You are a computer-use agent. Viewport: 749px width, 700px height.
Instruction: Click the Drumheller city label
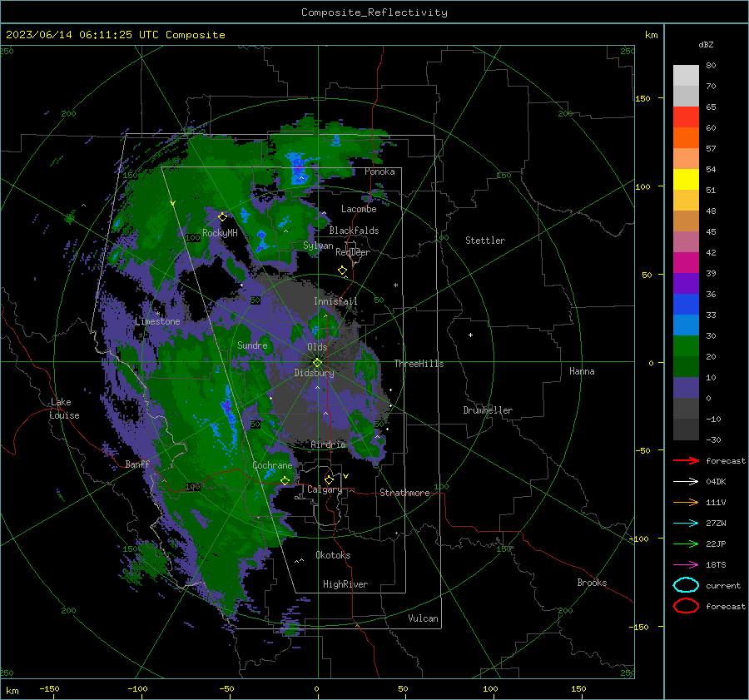click(x=488, y=410)
